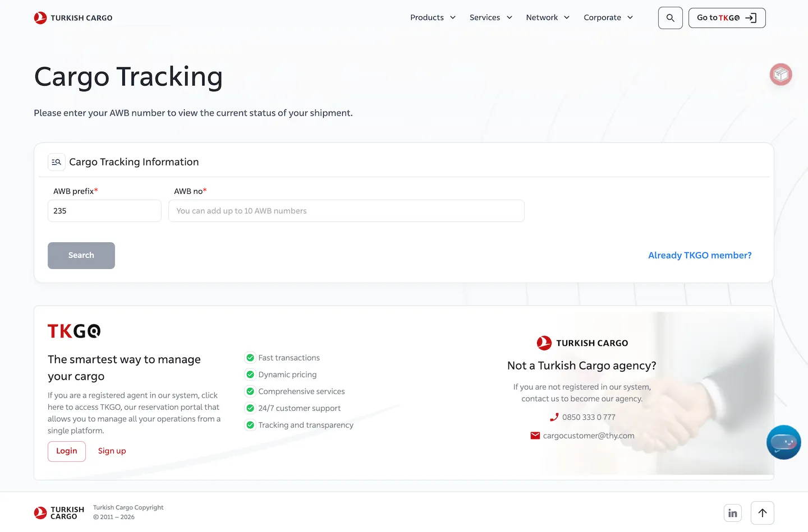
Task: Click the scroll-to-top arrow icon
Action: 762,513
